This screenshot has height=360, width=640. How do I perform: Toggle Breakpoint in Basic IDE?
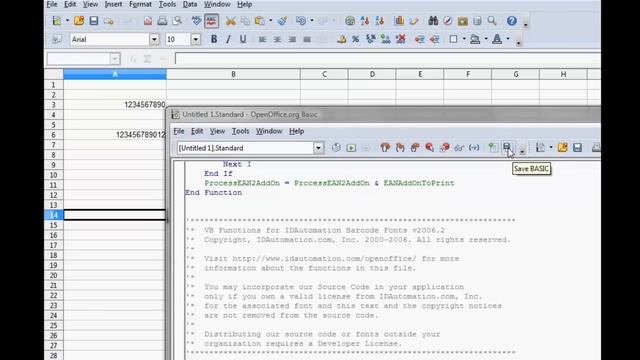(429, 148)
